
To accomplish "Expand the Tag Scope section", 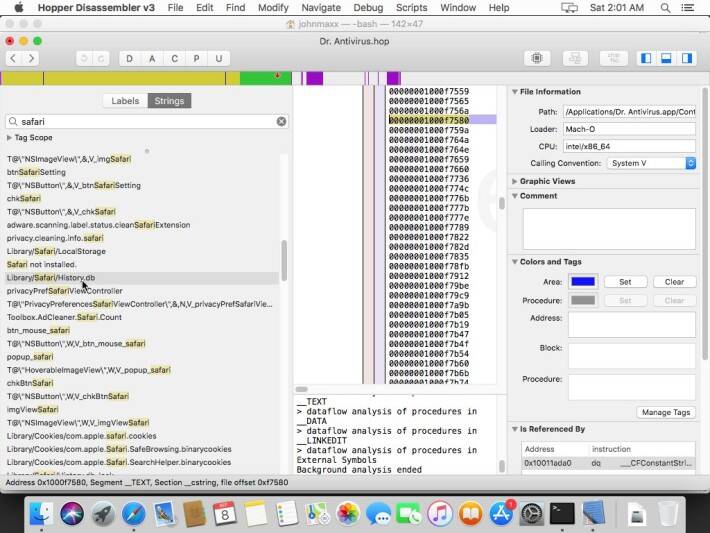I will 9,137.
